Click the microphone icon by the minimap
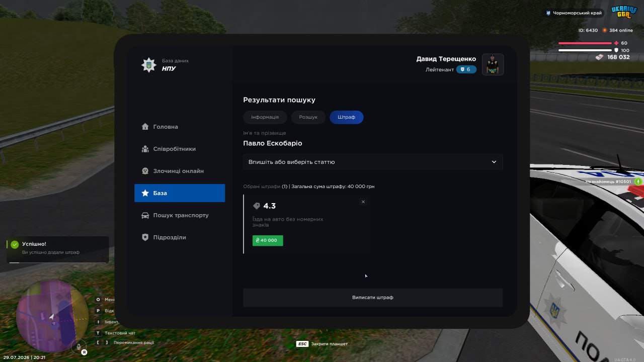The image size is (644, 362). click(x=78, y=346)
